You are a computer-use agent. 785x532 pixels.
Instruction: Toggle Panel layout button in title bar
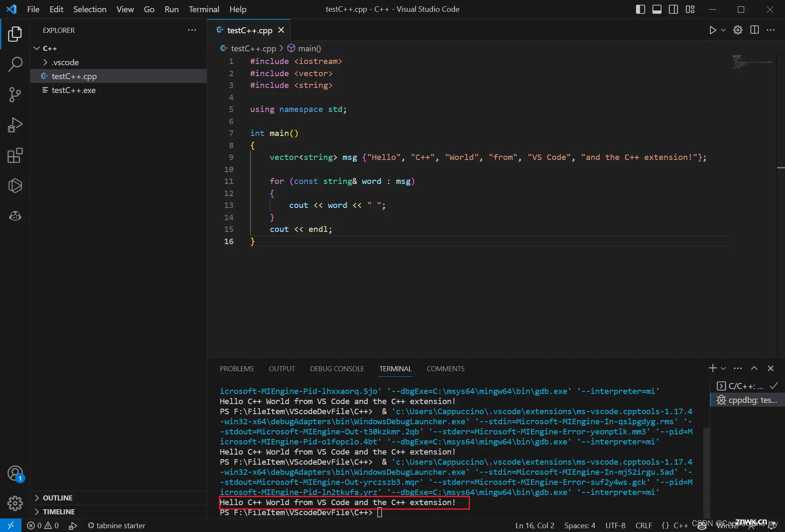click(x=657, y=9)
